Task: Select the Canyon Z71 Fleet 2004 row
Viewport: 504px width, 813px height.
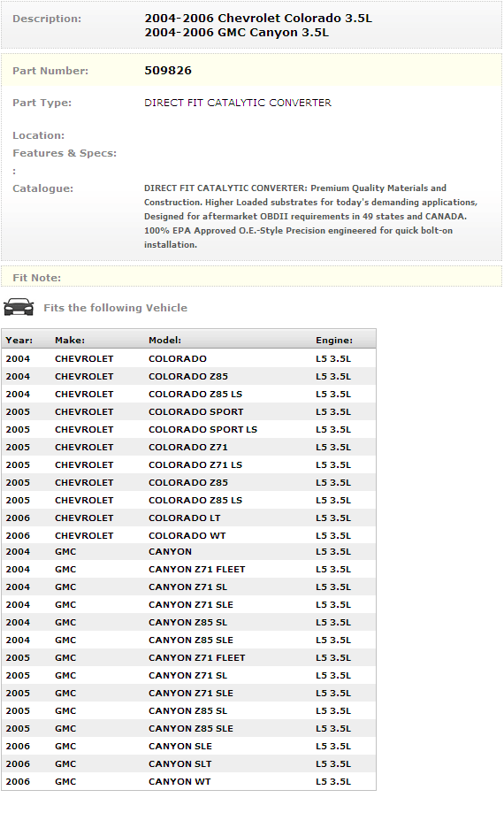Action: coord(188,570)
